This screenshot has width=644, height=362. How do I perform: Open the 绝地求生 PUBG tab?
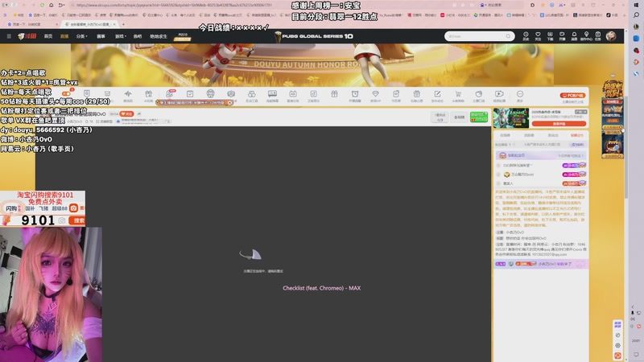tap(159, 36)
